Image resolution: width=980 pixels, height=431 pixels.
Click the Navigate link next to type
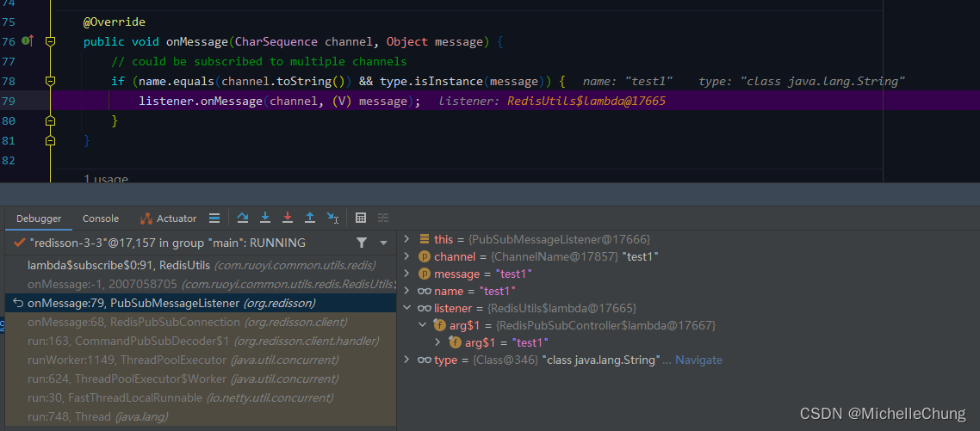coord(698,360)
